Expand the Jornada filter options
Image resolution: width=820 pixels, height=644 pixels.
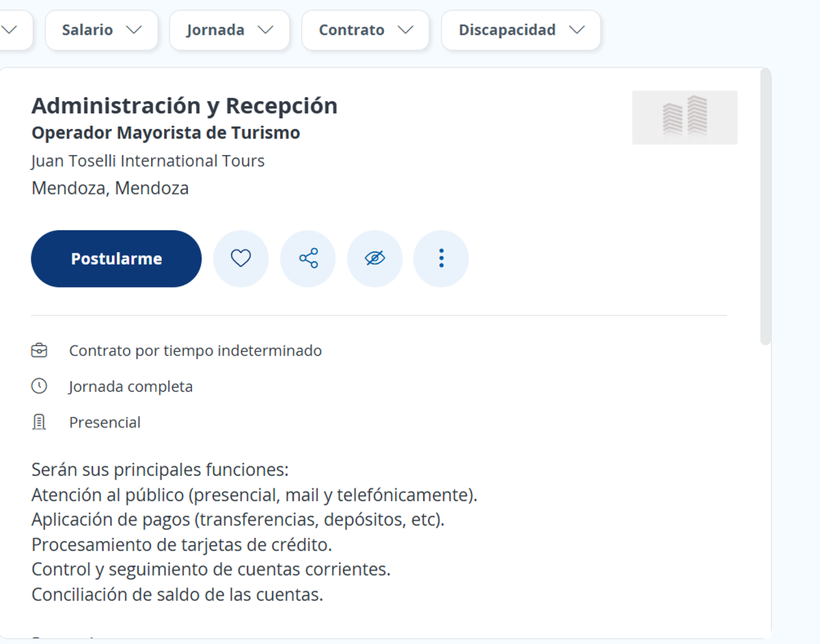point(229,30)
